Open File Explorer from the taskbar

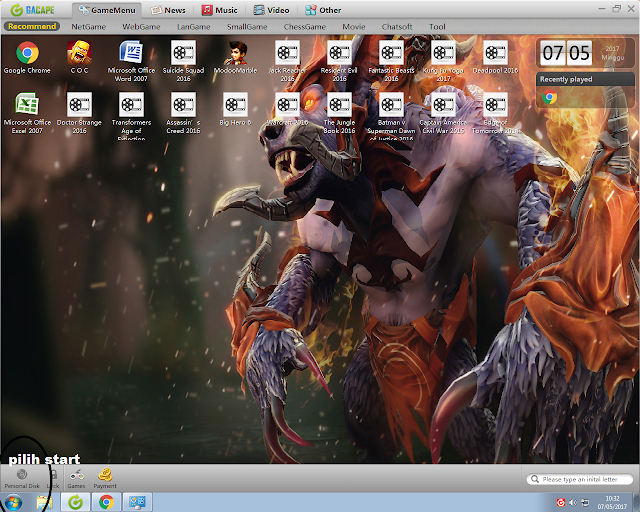pos(44,502)
